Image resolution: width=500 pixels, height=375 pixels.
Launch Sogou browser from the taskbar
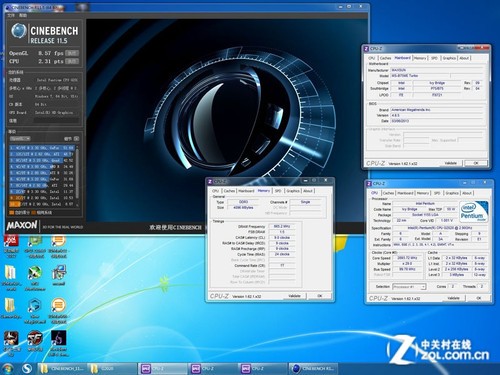27,368
